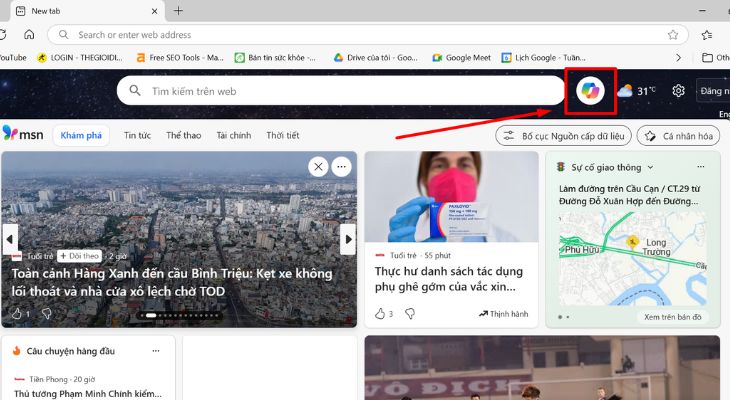This screenshot has width=730, height=400.
Task: Go to next carousel slide
Action: point(348,239)
